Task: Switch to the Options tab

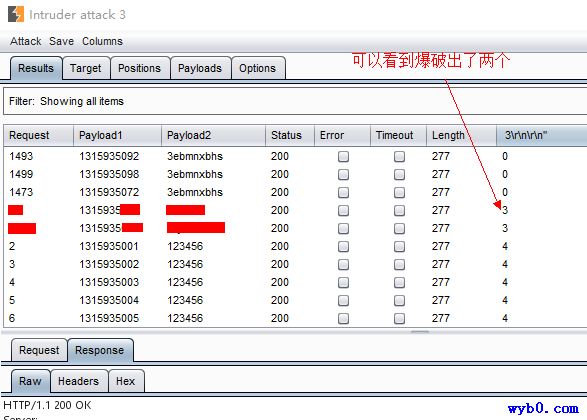Action: (258, 68)
